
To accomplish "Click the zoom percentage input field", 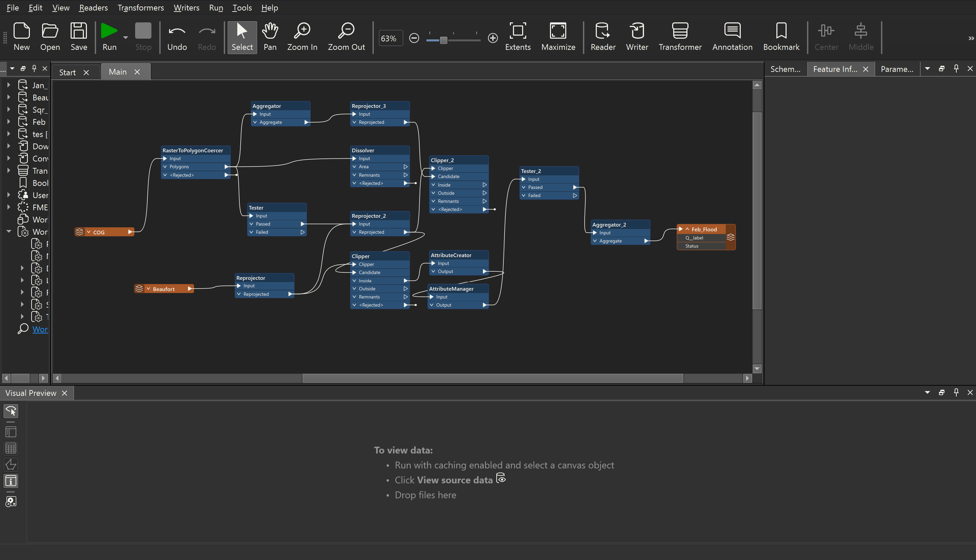I will click(390, 38).
